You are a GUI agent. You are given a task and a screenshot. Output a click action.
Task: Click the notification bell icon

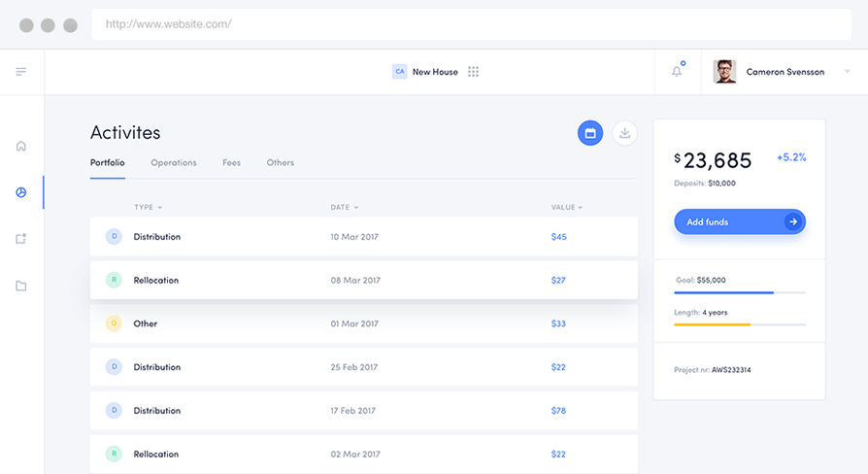click(677, 72)
